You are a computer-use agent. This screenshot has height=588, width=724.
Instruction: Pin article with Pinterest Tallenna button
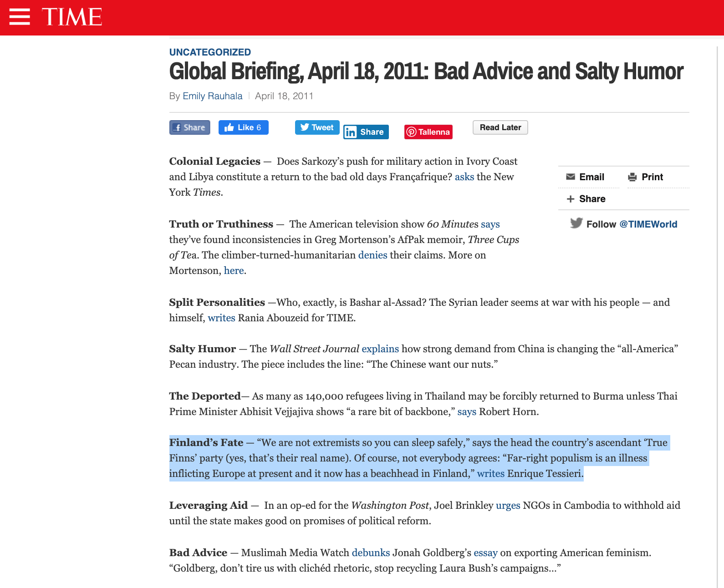[428, 132]
